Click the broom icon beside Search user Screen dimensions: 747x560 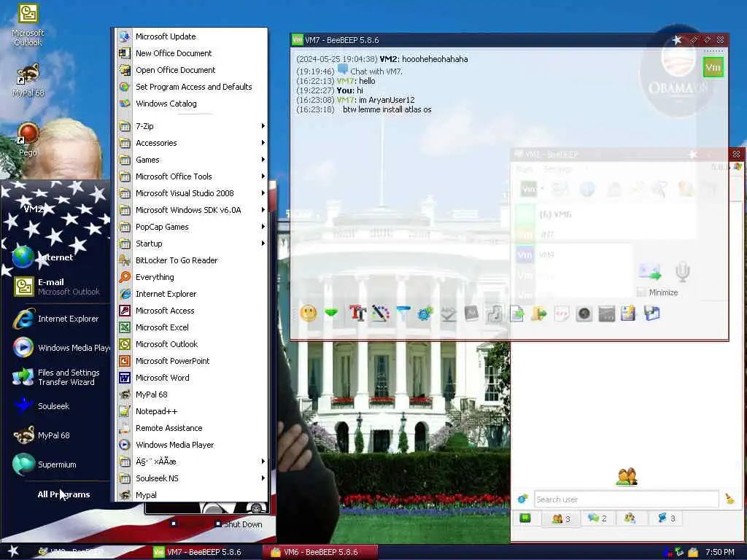[x=729, y=499]
